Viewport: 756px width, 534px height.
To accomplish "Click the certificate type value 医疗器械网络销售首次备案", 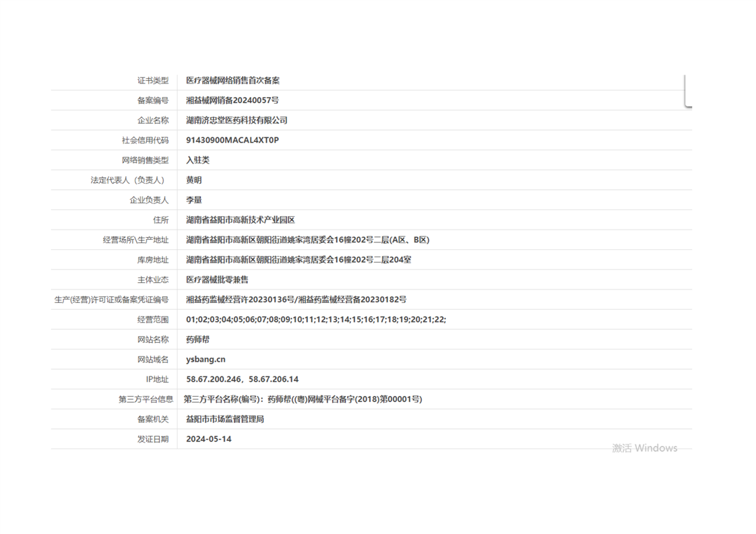I will pyautogui.click(x=232, y=80).
